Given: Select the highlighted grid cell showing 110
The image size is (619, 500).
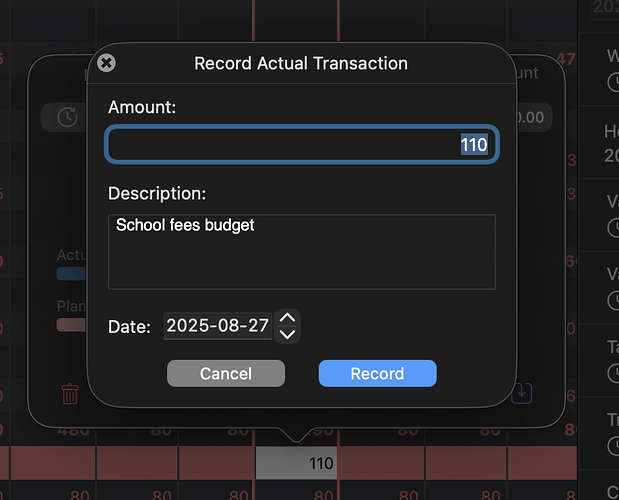Looking at the screenshot, I should click(296, 464).
